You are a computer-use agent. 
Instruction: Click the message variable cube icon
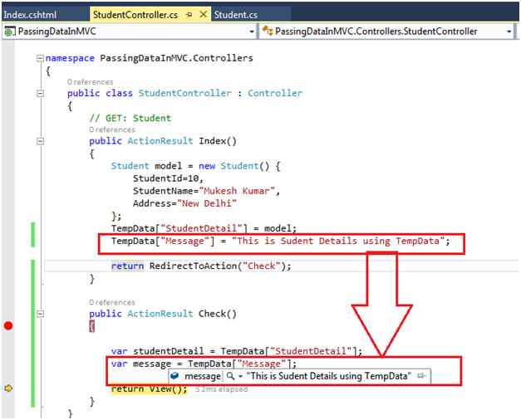(174, 376)
